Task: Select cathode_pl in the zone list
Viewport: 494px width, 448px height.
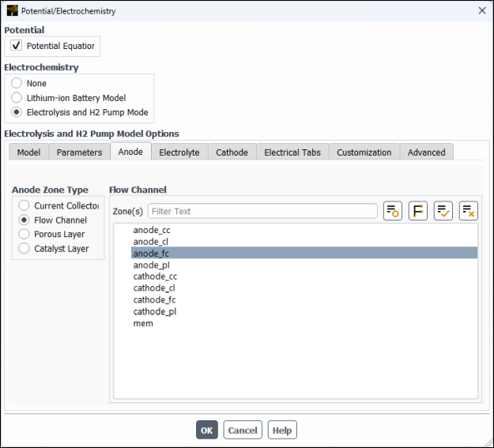Action: click(304, 311)
